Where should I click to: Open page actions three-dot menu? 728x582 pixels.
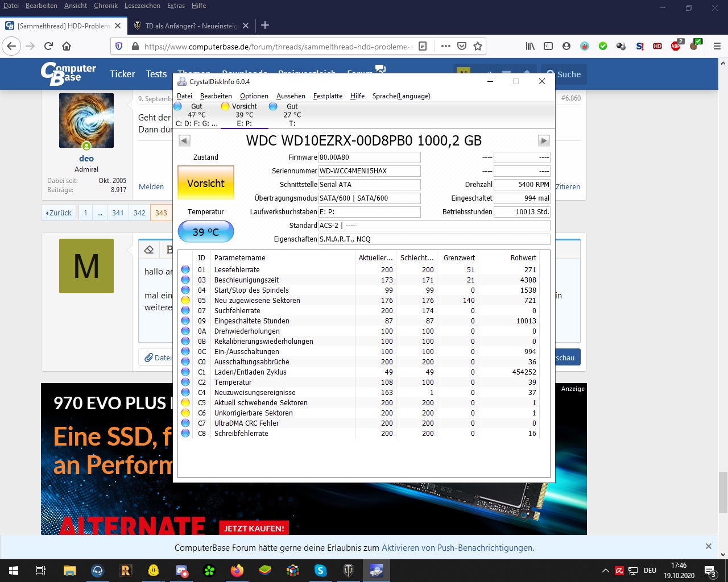(446, 47)
